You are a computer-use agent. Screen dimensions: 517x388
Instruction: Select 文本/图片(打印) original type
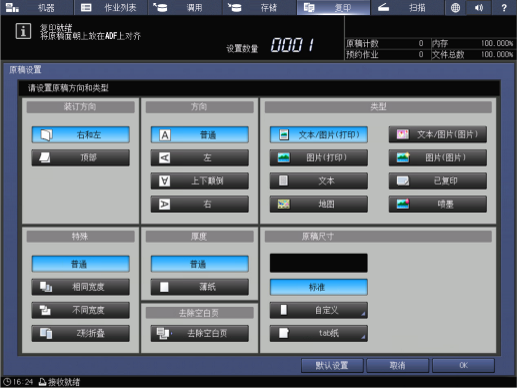[319, 134]
